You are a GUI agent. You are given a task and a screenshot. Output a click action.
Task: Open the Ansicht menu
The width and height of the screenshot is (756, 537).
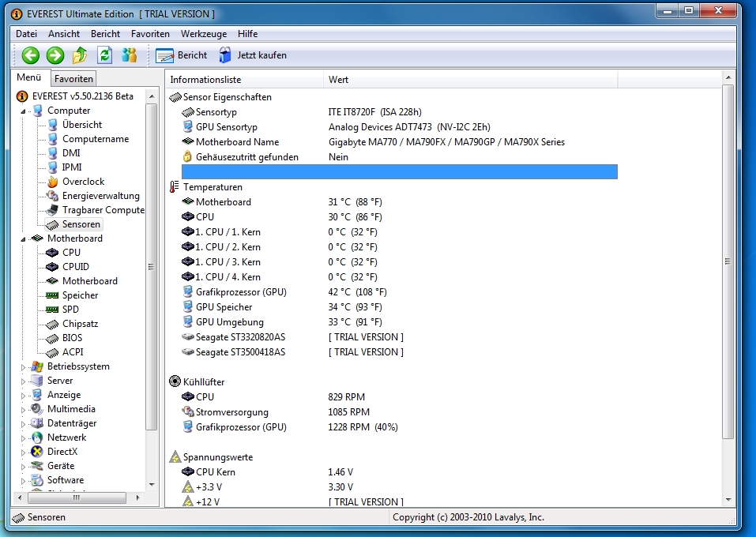[64, 34]
